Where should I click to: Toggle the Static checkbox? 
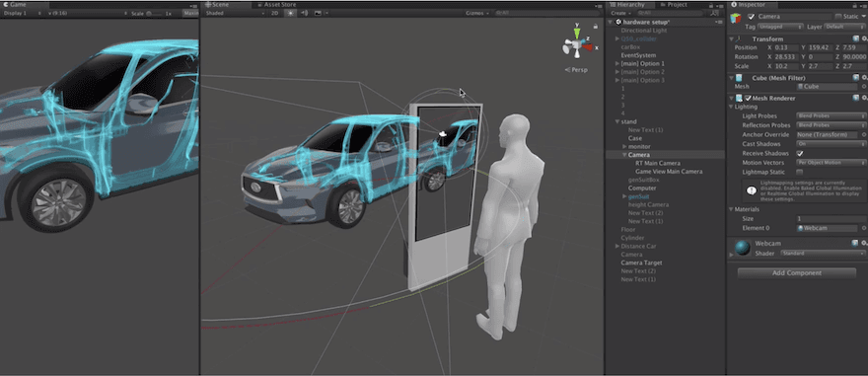838,17
